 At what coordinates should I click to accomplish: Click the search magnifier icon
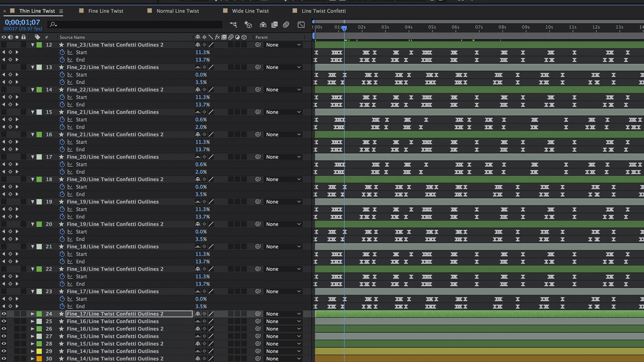point(53,24)
